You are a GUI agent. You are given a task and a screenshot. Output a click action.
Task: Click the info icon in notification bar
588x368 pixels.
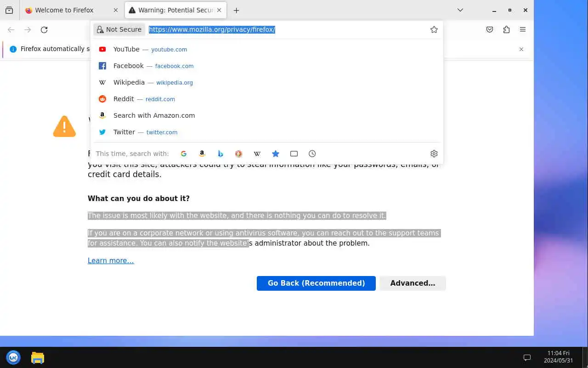click(x=13, y=49)
